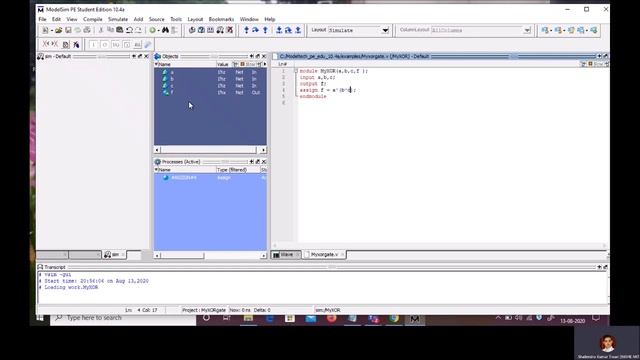
Task: Click the ModelSim icon in Windows taskbar
Action: click(415, 318)
